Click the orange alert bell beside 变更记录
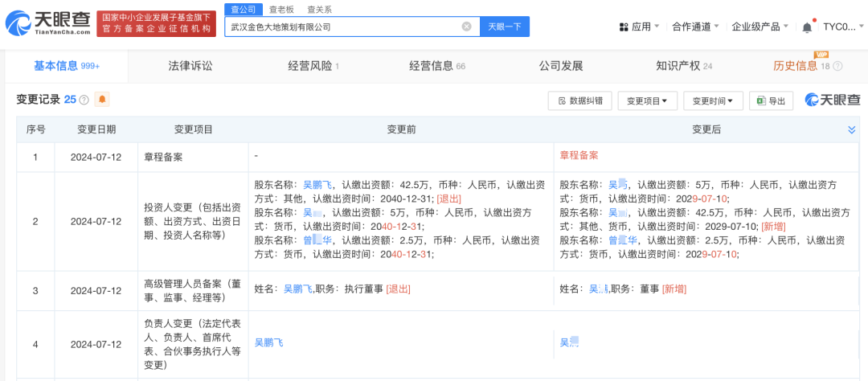 pos(102,100)
